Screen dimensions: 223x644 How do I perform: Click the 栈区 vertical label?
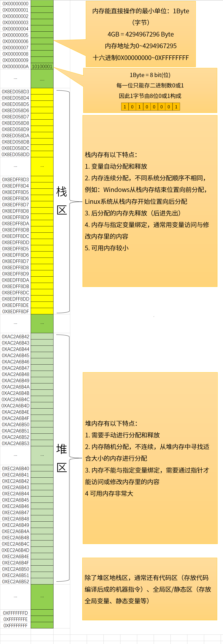(62, 201)
